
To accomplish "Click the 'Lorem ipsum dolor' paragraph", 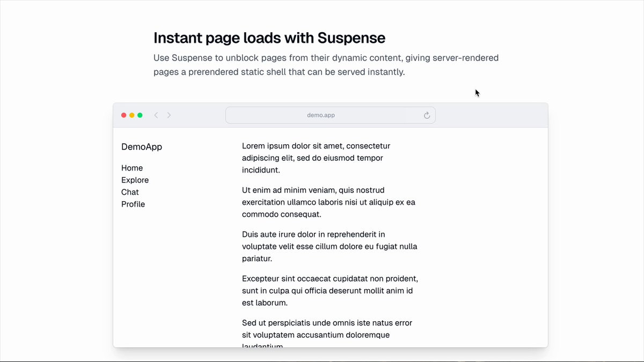I will [316, 158].
